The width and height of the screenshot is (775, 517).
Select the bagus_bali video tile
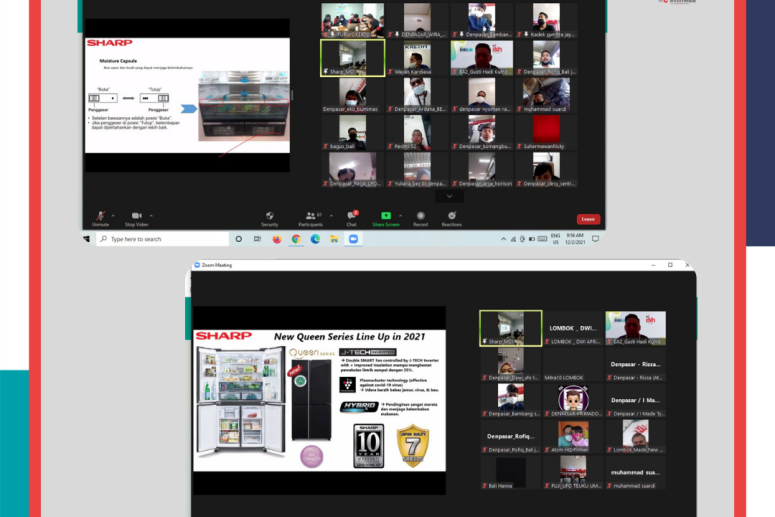352,132
